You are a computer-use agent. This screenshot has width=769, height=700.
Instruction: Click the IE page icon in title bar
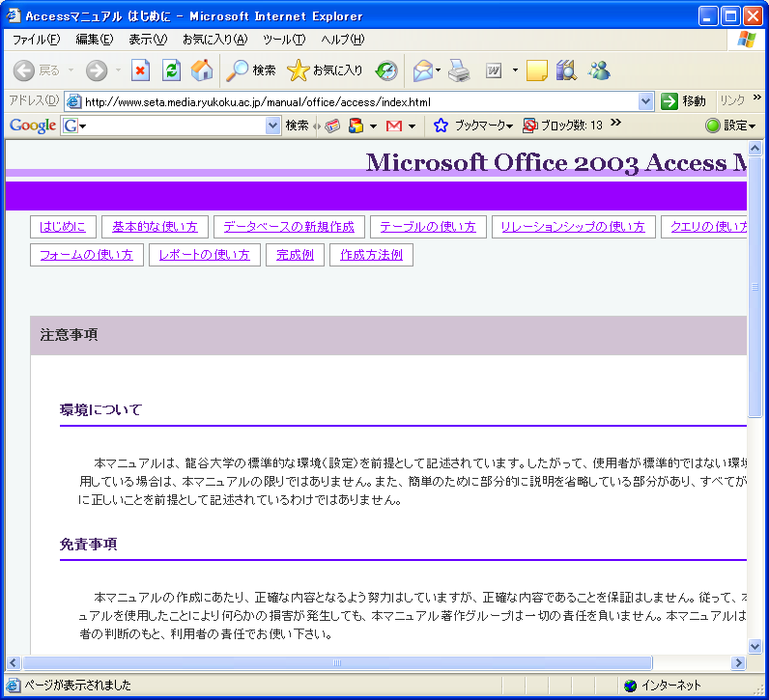tap(14, 15)
